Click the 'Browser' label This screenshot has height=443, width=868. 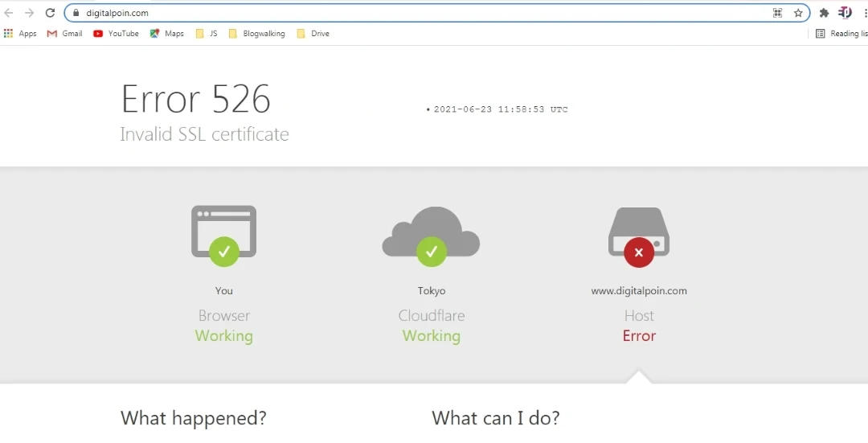pyautogui.click(x=223, y=316)
